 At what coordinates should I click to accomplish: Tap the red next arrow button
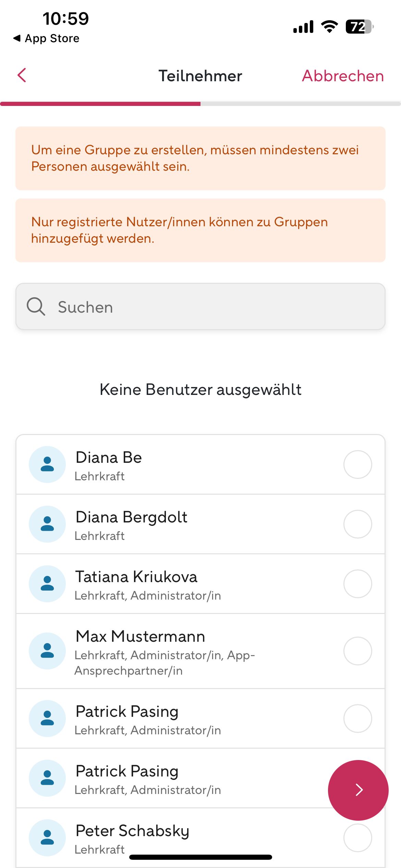(358, 790)
